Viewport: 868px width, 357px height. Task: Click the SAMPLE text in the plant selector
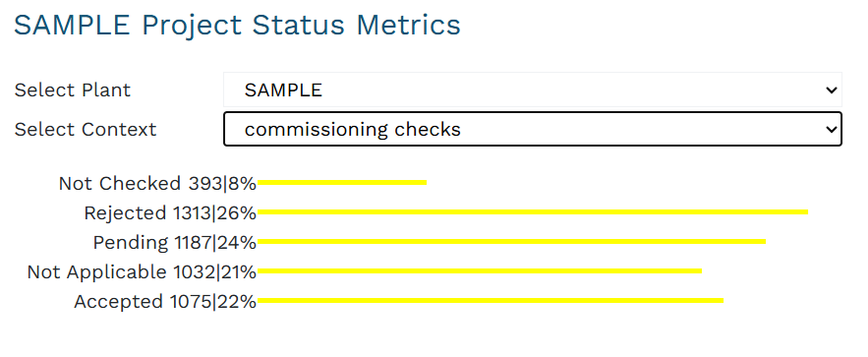point(283,90)
